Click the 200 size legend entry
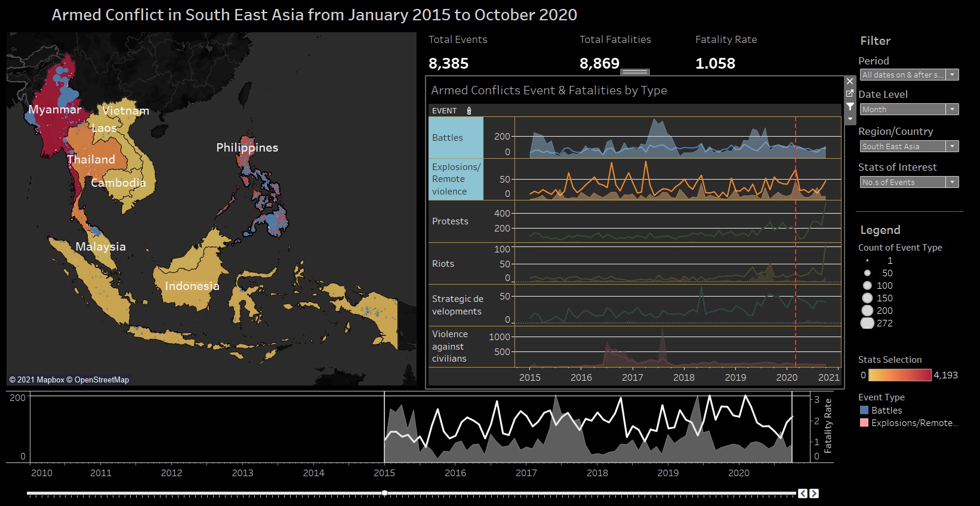Screen dimensions: 980x506 coord(877,311)
